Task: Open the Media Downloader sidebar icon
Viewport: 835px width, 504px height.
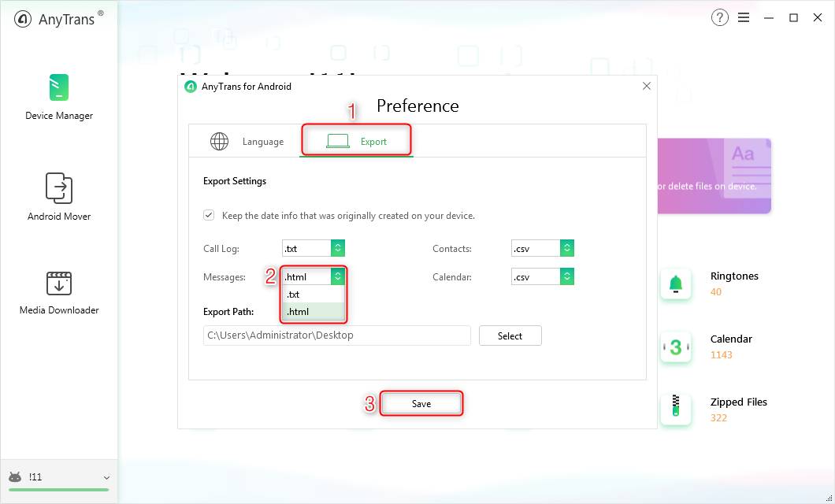Action: pyautogui.click(x=59, y=283)
